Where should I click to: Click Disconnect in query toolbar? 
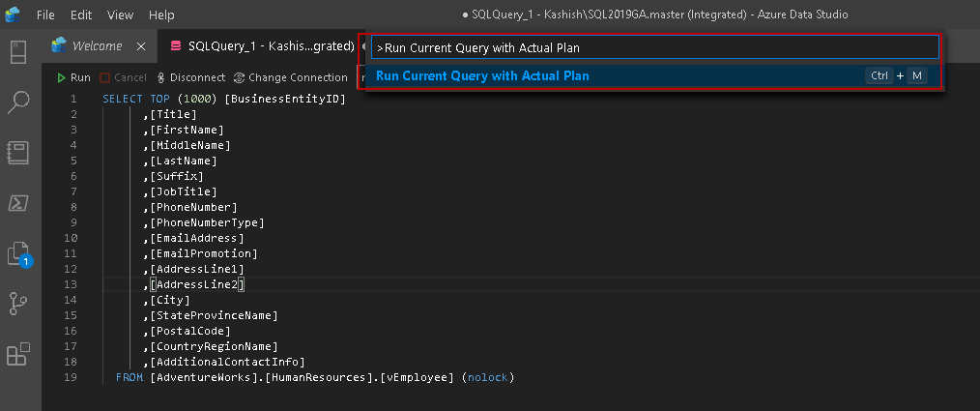coord(190,77)
